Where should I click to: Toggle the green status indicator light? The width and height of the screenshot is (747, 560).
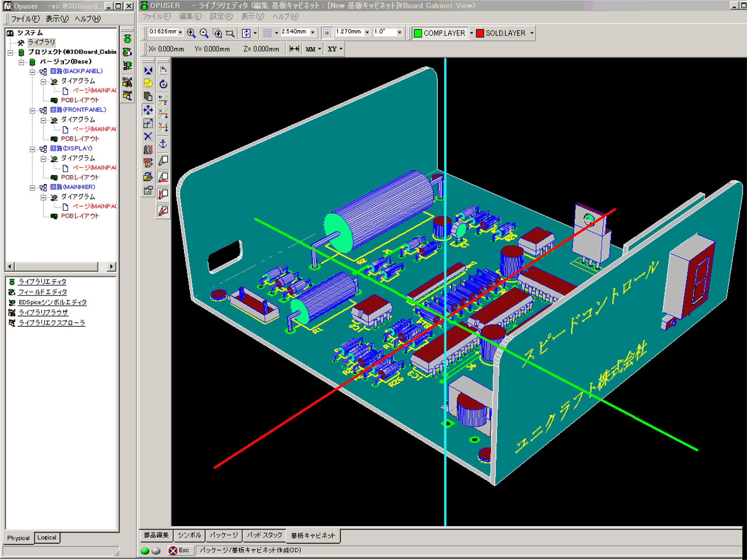tap(145, 551)
